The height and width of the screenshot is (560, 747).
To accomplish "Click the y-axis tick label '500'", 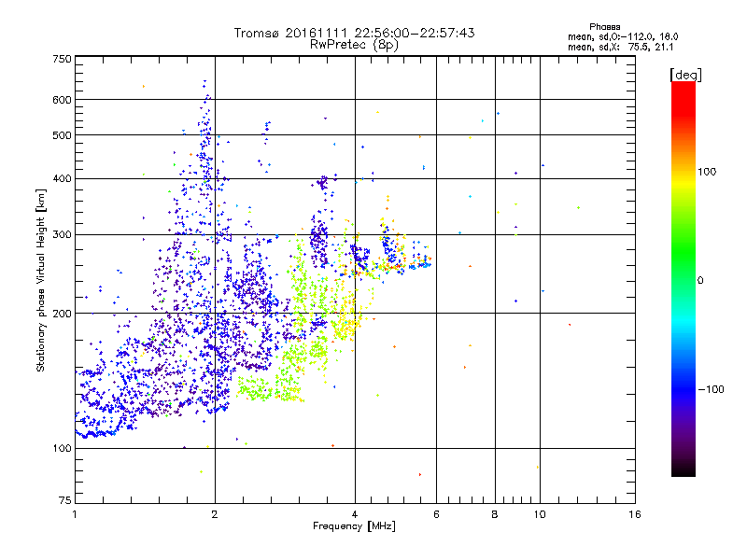I will 62,135.
